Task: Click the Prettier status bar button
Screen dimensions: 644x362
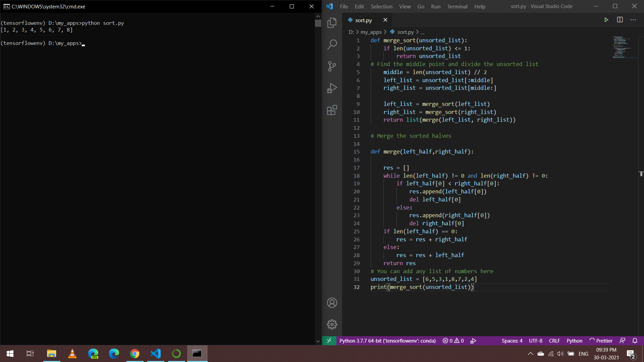Action: click(x=601, y=341)
